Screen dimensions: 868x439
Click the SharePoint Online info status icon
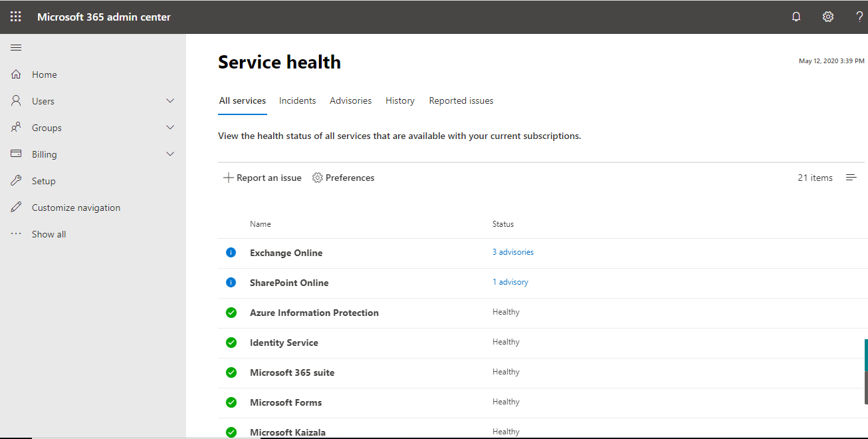231,283
